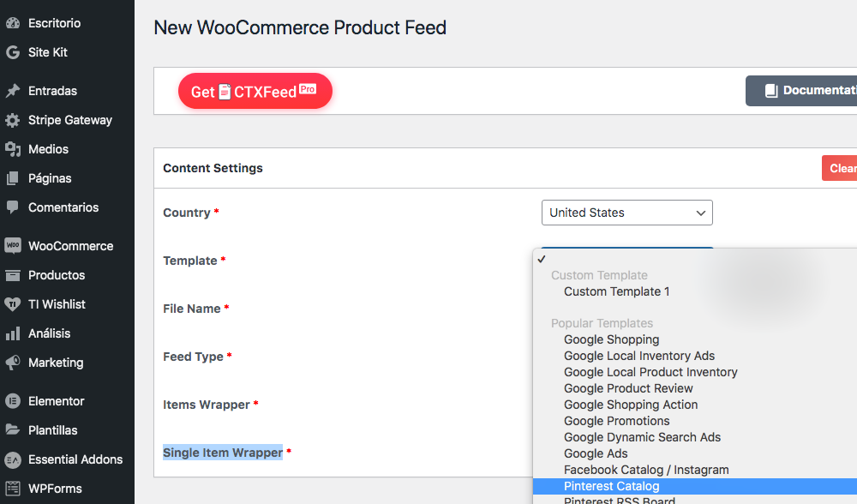Screen dimensions: 857x504
Task: Choose Google Shopping template
Action: click(612, 339)
